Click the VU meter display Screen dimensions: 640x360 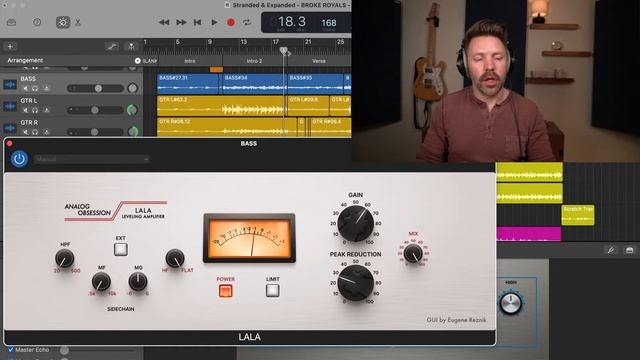coord(249,238)
